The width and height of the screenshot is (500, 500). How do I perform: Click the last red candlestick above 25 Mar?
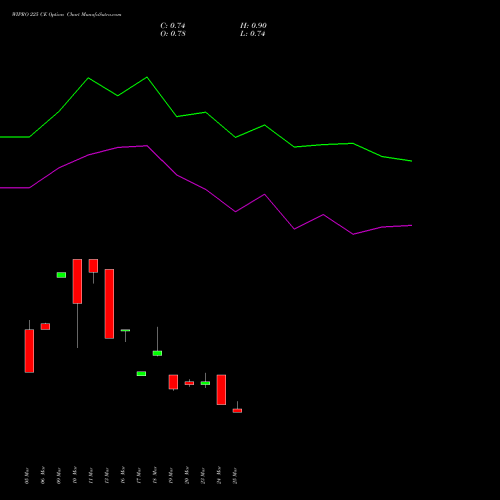pyautogui.click(x=237, y=411)
